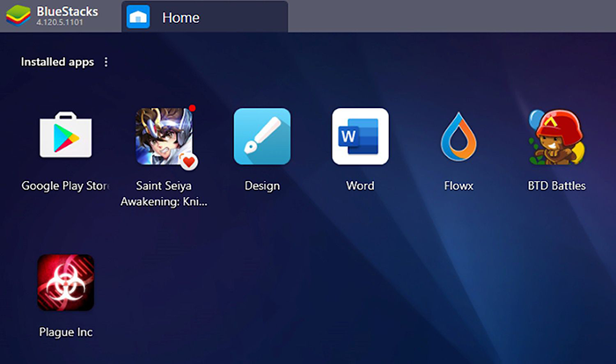The height and width of the screenshot is (364, 616).
Task: Click the BTD Battles text label
Action: [556, 186]
